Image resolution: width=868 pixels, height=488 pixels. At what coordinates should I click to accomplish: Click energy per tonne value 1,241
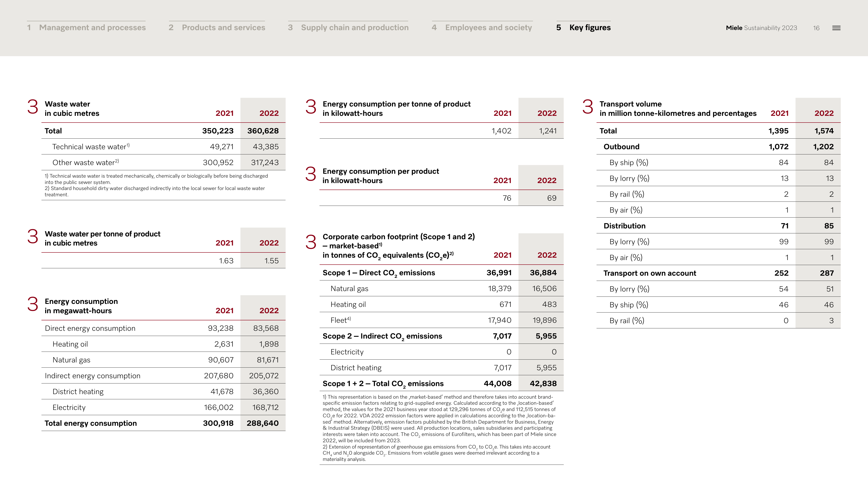[547, 131]
